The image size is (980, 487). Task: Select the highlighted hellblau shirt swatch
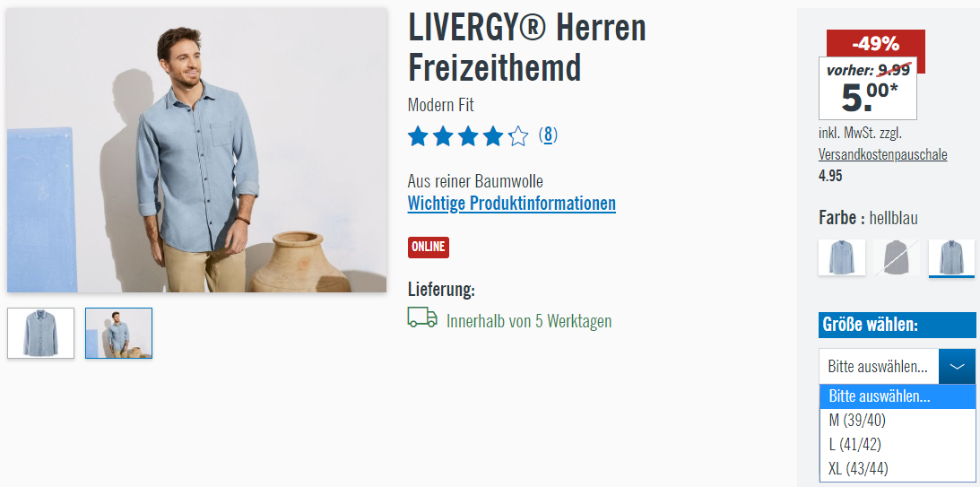click(x=951, y=257)
